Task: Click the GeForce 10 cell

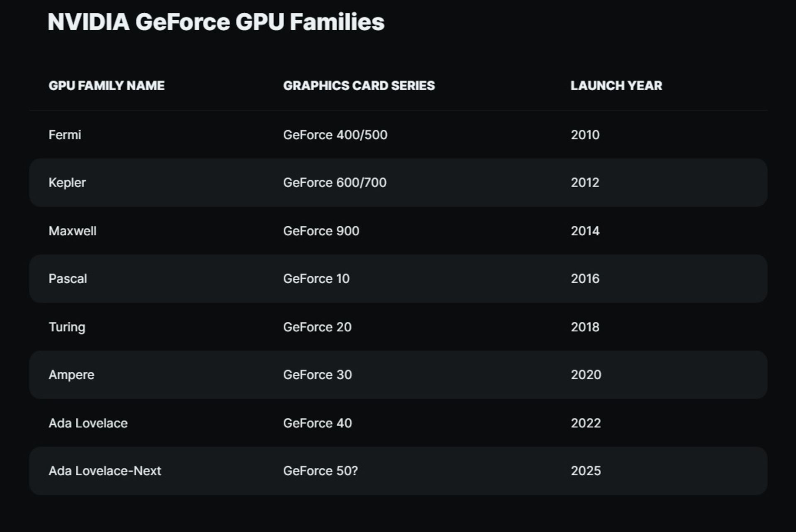Action: click(x=316, y=278)
